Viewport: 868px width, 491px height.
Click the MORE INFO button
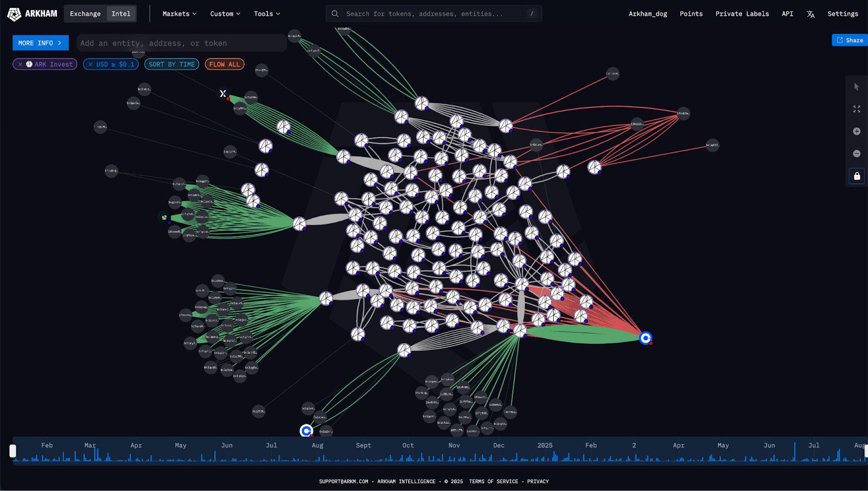40,43
